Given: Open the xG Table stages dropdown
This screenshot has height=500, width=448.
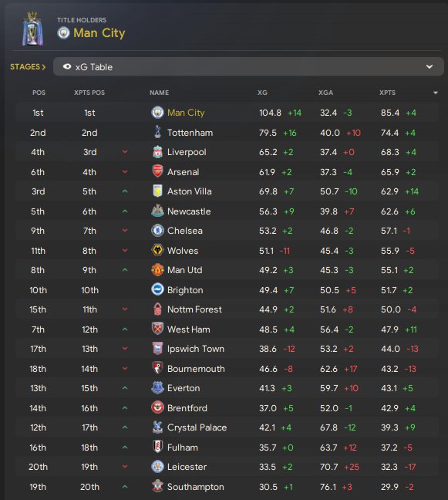Looking at the screenshot, I should 248,66.
